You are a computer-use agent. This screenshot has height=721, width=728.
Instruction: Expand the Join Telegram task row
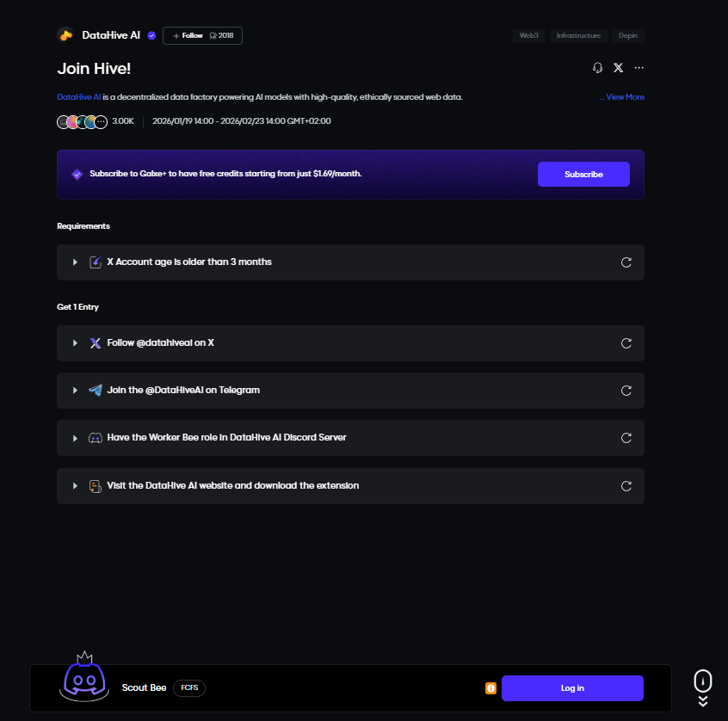coord(76,391)
